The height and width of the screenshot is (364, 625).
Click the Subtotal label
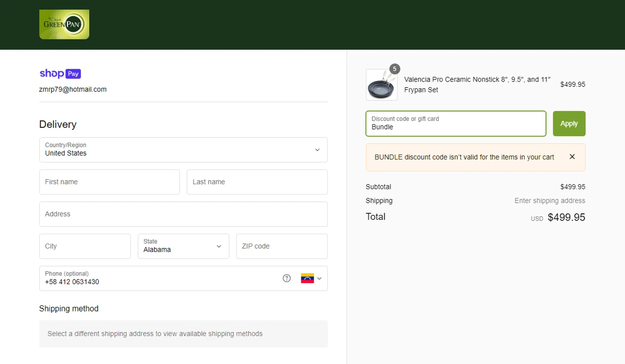[x=378, y=187]
